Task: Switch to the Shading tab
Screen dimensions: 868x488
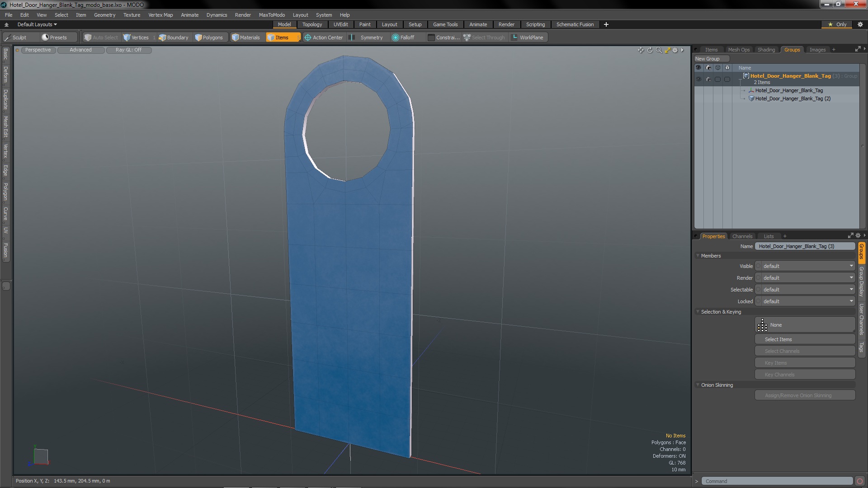Action: (766, 50)
